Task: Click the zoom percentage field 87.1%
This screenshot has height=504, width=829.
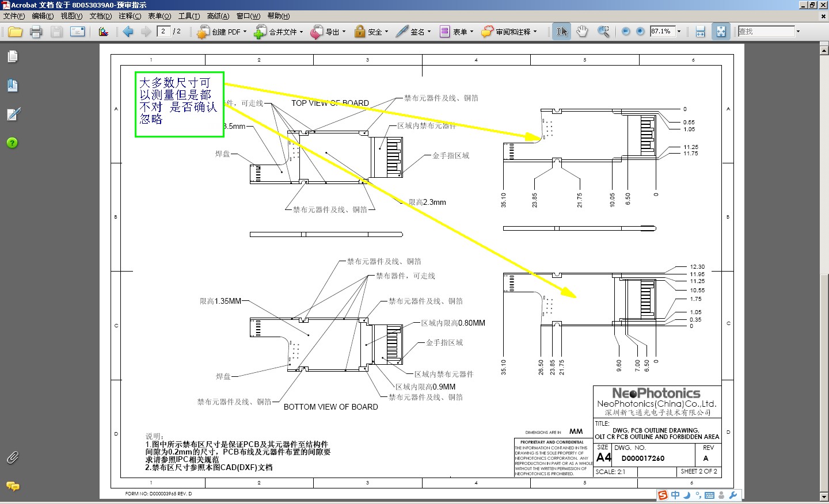Action: 663,31
